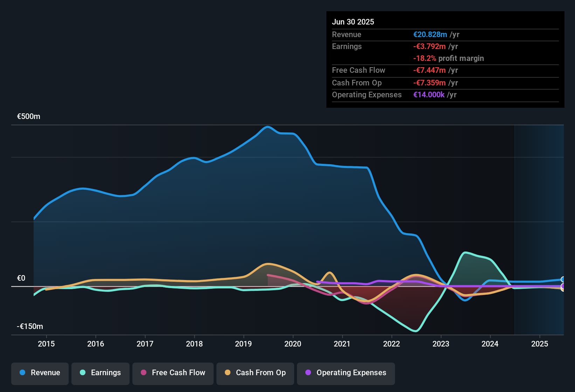Click the Operating Expenses endpoint marker on the chart
Screen dimensions: 575x392
(562, 286)
